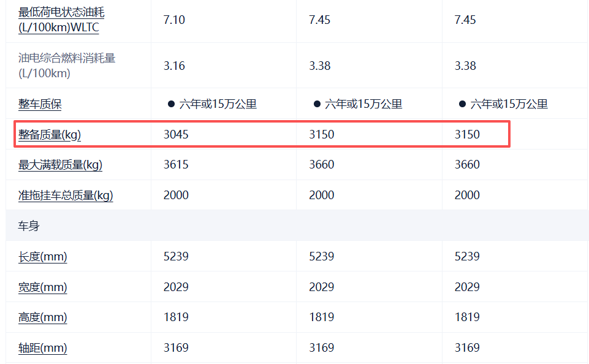This screenshot has height=364, width=589.
Task: Click the middle column 六年或15万公里 bullet
Action: (x=317, y=104)
